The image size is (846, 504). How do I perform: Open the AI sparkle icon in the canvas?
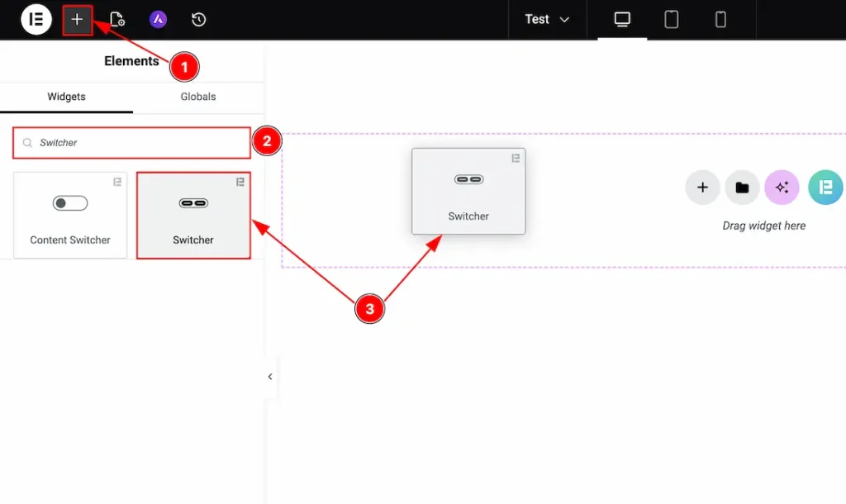point(782,188)
